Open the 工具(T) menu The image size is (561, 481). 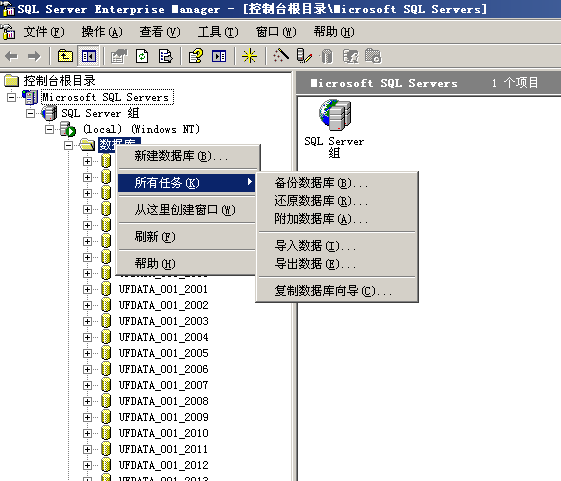click(x=218, y=32)
